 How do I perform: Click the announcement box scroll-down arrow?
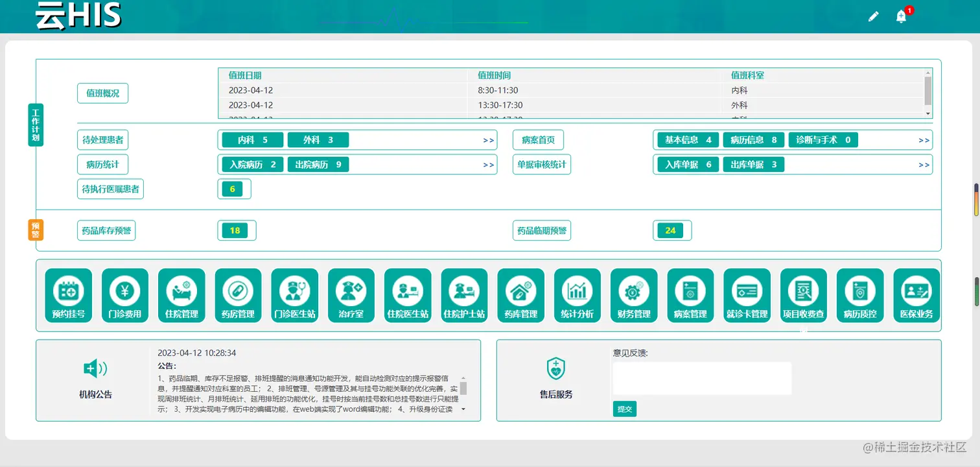click(463, 410)
